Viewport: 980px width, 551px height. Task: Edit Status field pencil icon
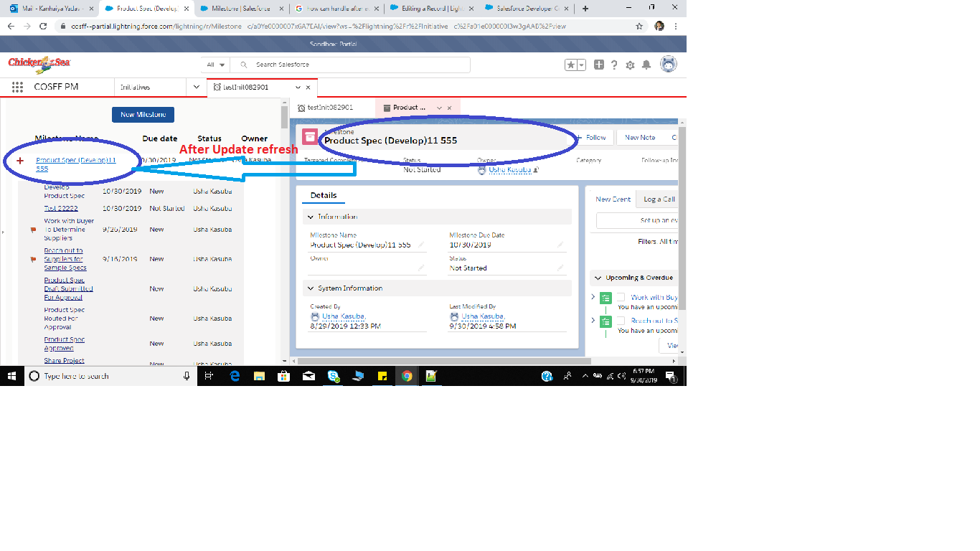point(561,268)
